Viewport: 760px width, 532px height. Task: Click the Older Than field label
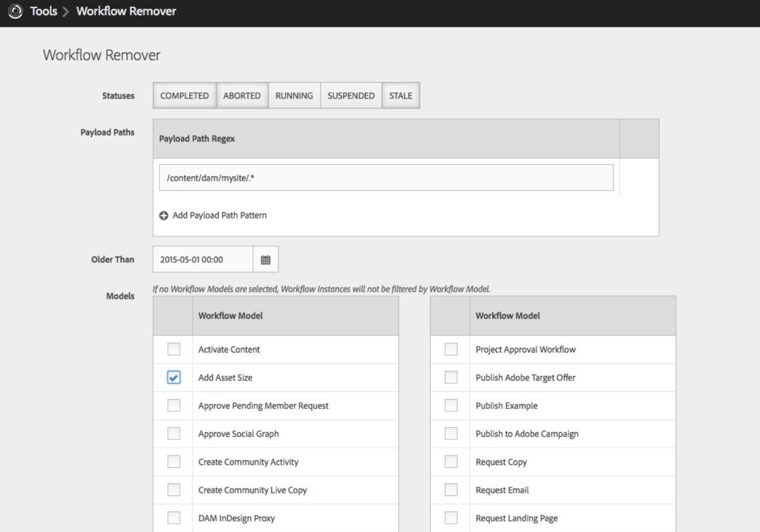pos(113,259)
